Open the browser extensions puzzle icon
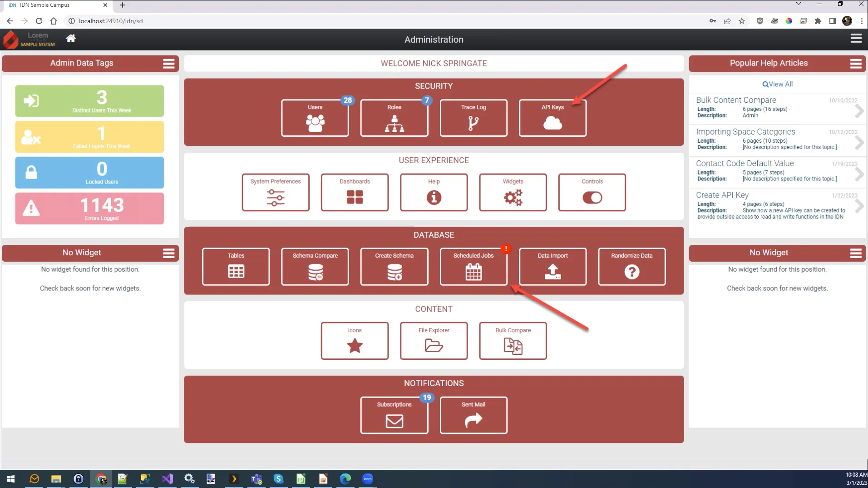This screenshot has width=868, height=488. pos(818,21)
